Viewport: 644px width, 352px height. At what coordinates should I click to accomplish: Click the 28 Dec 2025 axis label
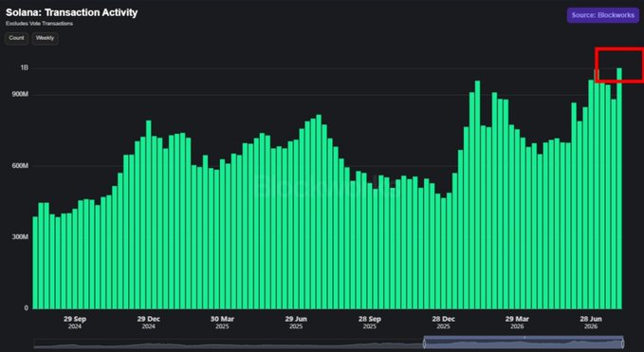click(443, 323)
